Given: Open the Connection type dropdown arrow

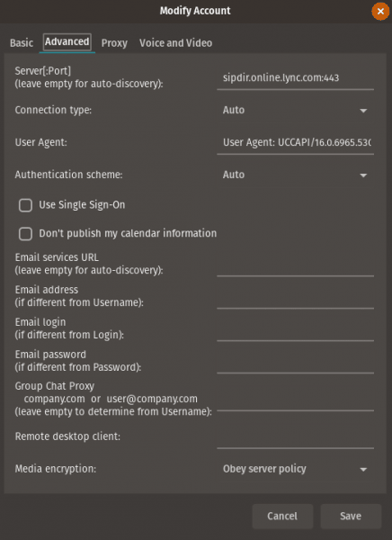Looking at the screenshot, I should coord(363,111).
